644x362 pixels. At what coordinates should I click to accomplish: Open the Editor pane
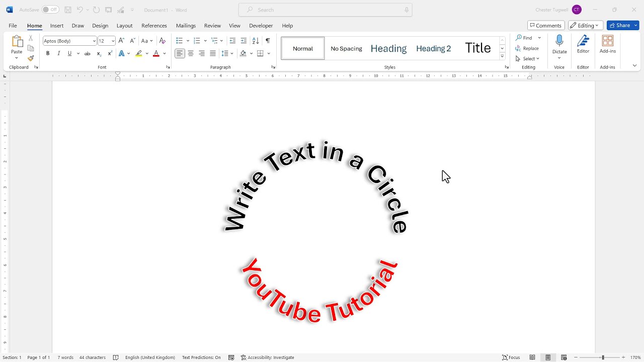[583, 44]
